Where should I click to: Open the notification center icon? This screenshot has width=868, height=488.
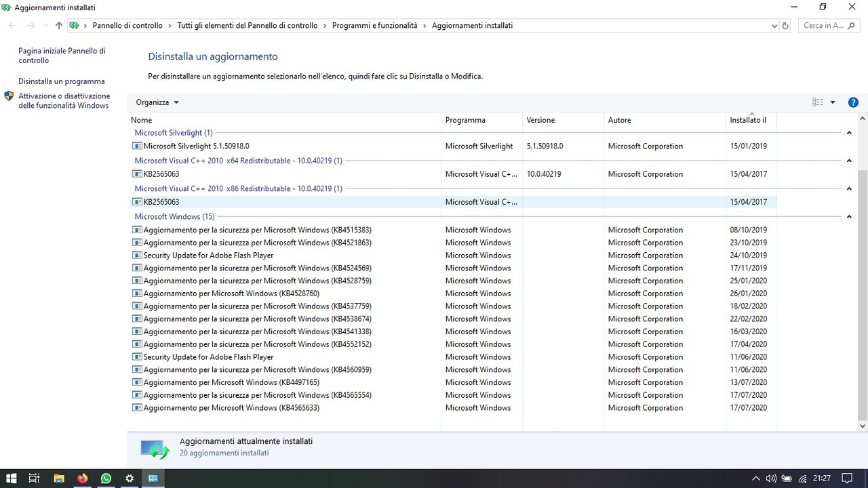pyautogui.click(x=846, y=479)
